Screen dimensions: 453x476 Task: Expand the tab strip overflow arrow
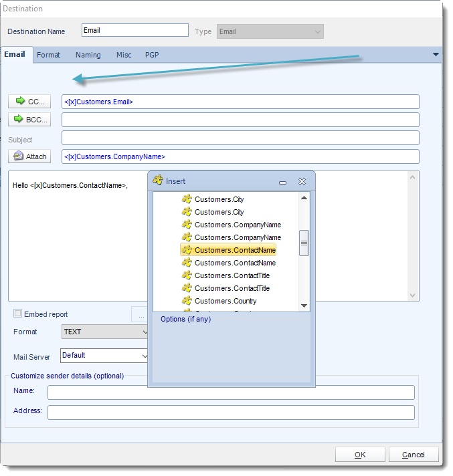[436, 55]
